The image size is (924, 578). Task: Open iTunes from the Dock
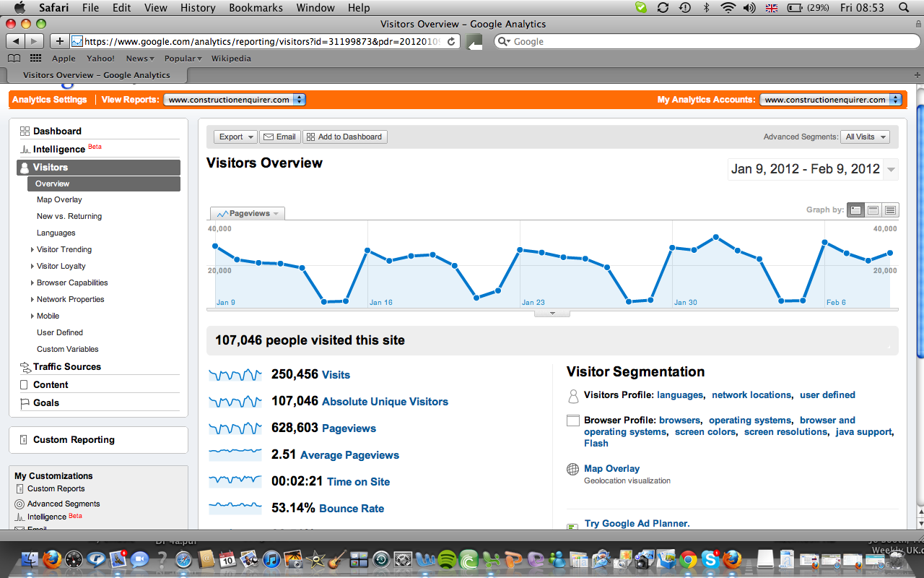click(x=271, y=559)
